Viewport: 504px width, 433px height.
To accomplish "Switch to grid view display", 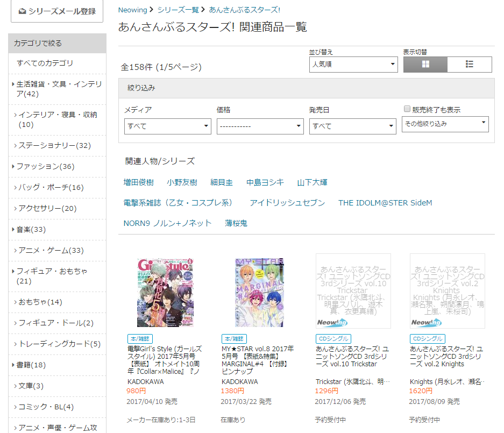I will [x=425, y=65].
